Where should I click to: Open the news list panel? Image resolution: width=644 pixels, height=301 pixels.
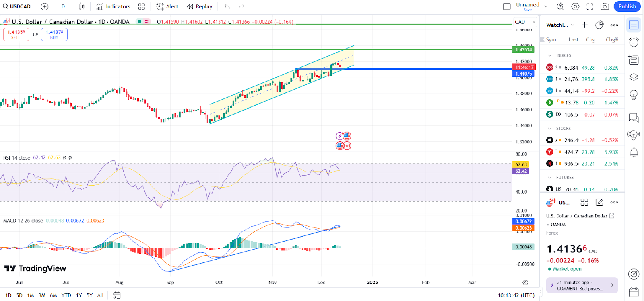click(x=634, y=60)
